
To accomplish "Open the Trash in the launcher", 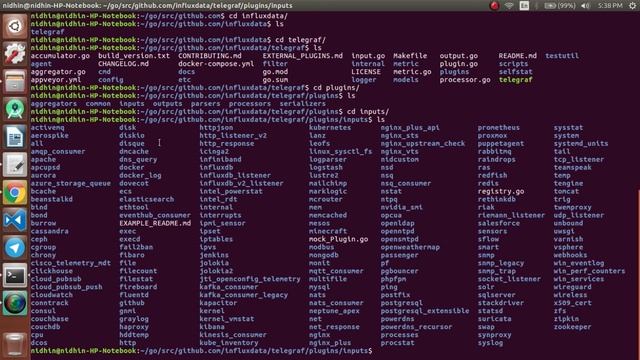I will [x=15, y=345].
